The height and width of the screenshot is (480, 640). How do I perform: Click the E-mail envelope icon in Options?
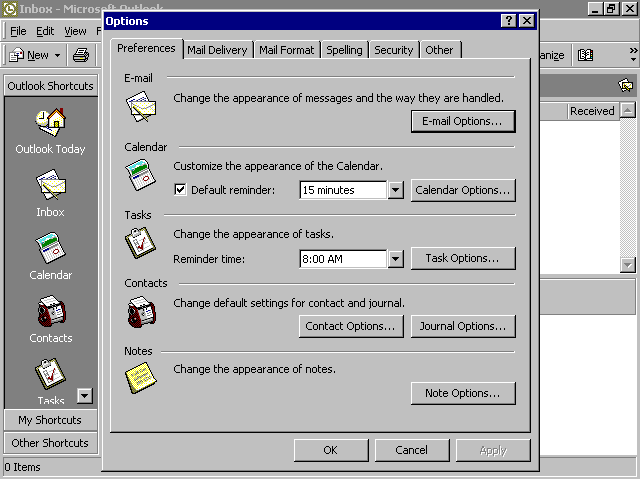pyautogui.click(x=141, y=106)
